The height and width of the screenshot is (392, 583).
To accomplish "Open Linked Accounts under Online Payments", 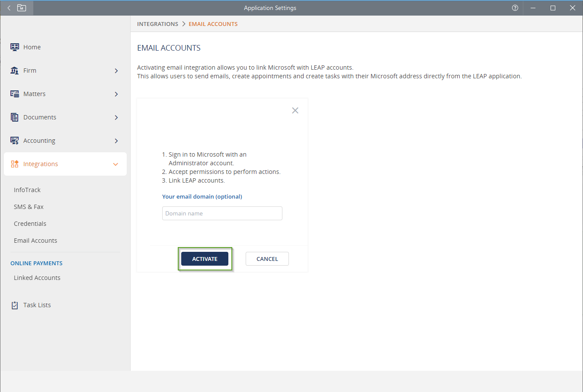I will (x=37, y=278).
